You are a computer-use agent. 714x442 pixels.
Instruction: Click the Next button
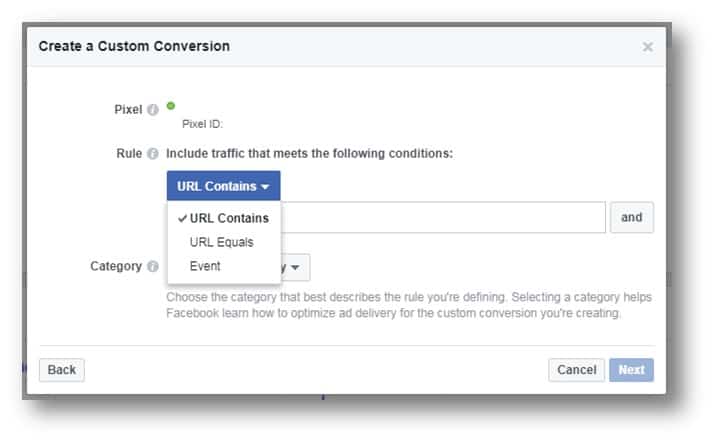point(632,370)
